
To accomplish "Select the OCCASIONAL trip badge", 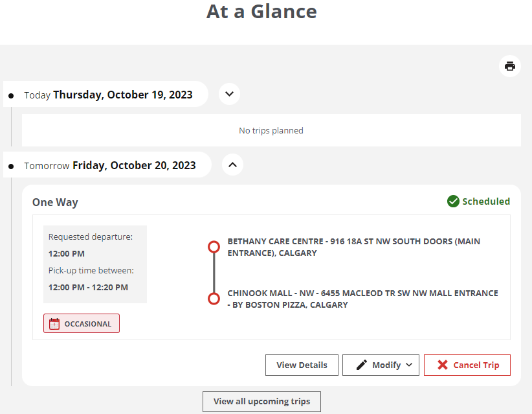I will [x=81, y=323].
